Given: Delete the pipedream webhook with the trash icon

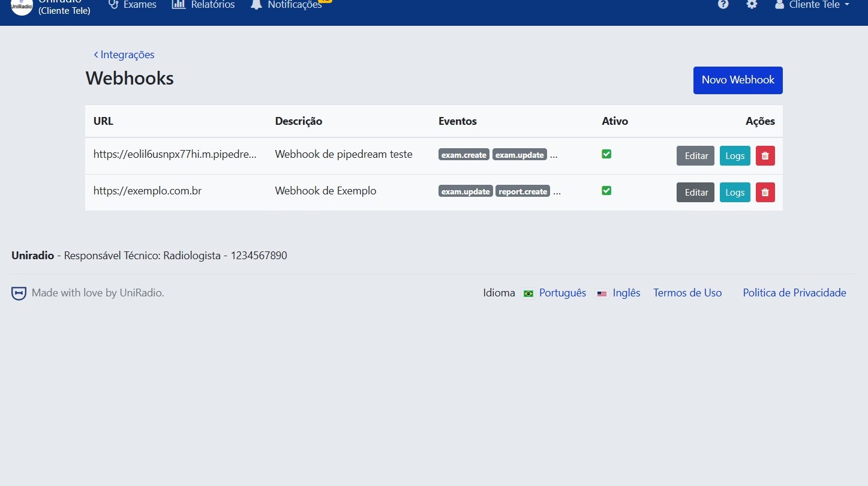Looking at the screenshot, I should pos(765,155).
